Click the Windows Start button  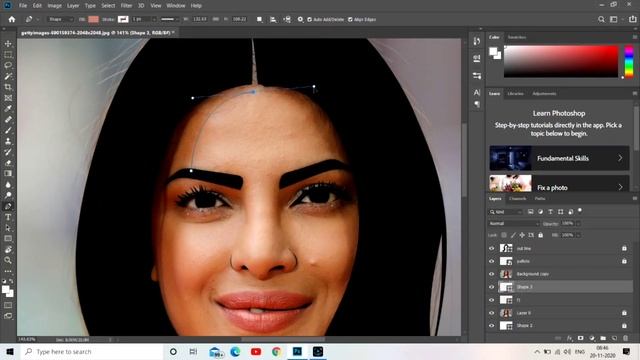point(9,351)
